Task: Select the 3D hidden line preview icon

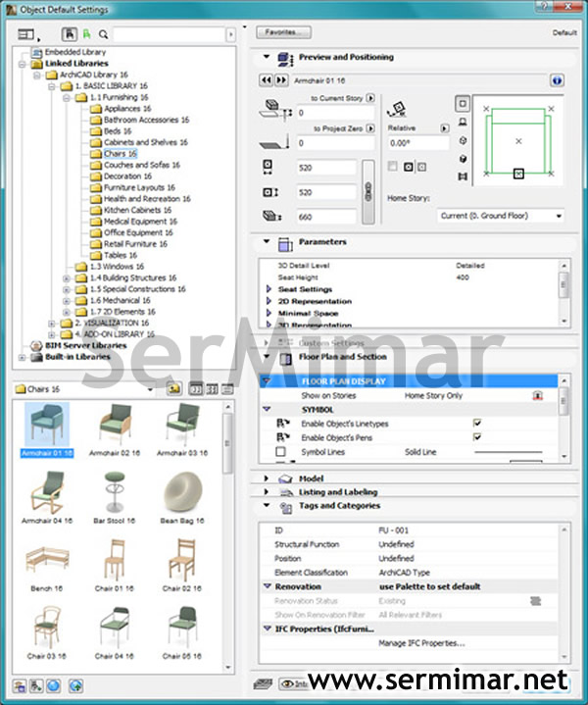Action: [463, 141]
